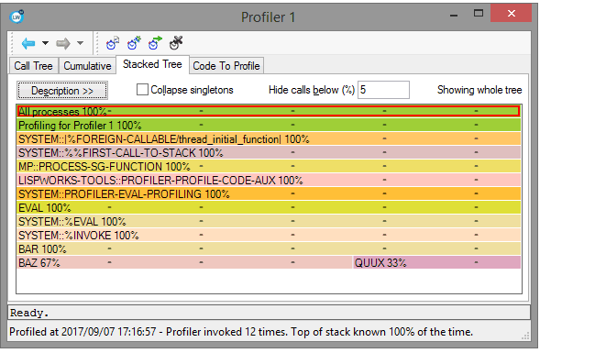Viewport: 595px width, 364px height.
Task: Click the stopwatch icon with green arrow
Action: pyautogui.click(x=155, y=43)
